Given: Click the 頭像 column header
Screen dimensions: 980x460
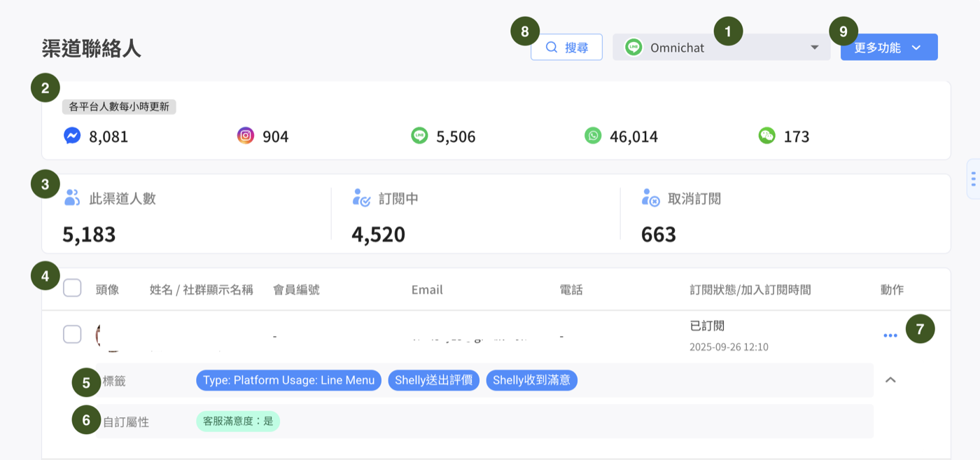Looking at the screenshot, I should pyautogui.click(x=107, y=290).
